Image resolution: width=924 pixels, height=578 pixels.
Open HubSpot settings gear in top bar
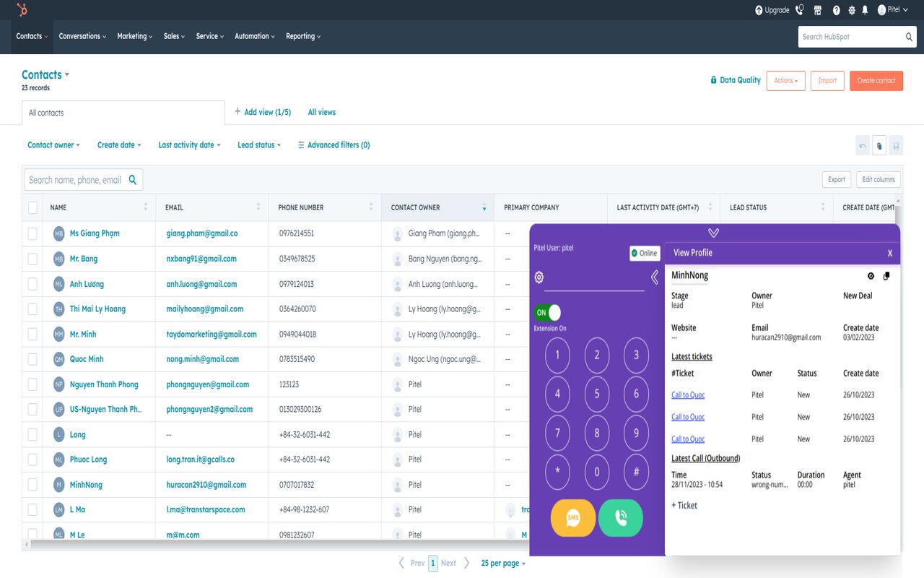(852, 10)
